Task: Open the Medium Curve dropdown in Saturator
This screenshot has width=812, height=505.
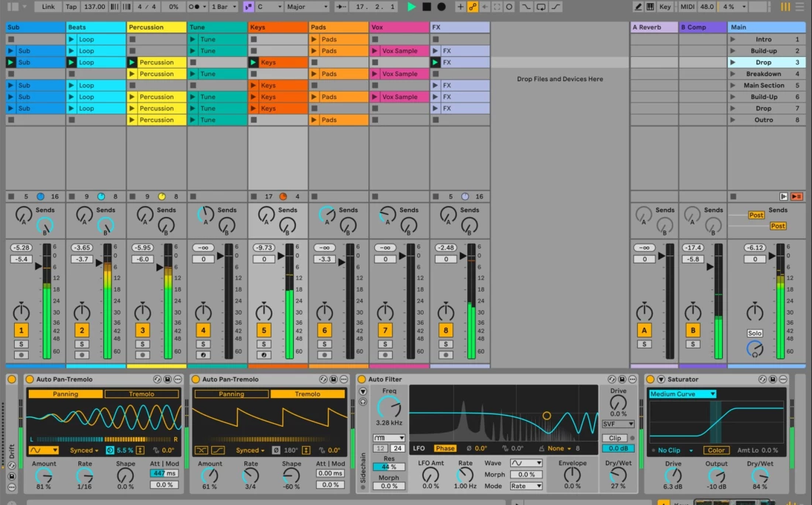Action: pyautogui.click(x=682, y=394)
